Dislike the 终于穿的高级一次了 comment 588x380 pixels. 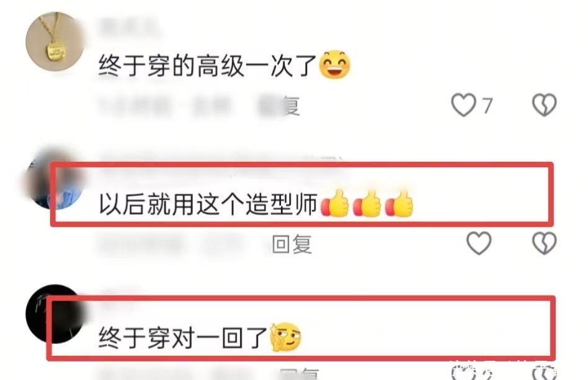[545, 105]
